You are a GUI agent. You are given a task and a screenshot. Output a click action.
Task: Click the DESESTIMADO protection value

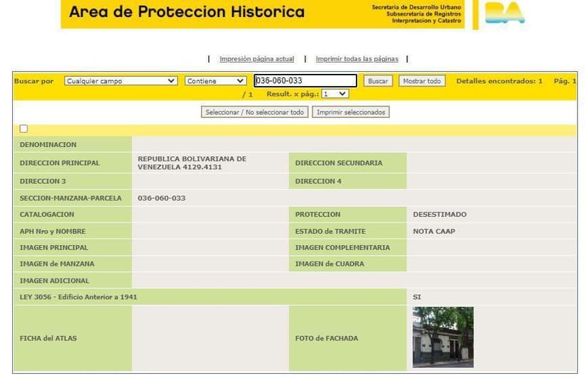coord(440,215)
